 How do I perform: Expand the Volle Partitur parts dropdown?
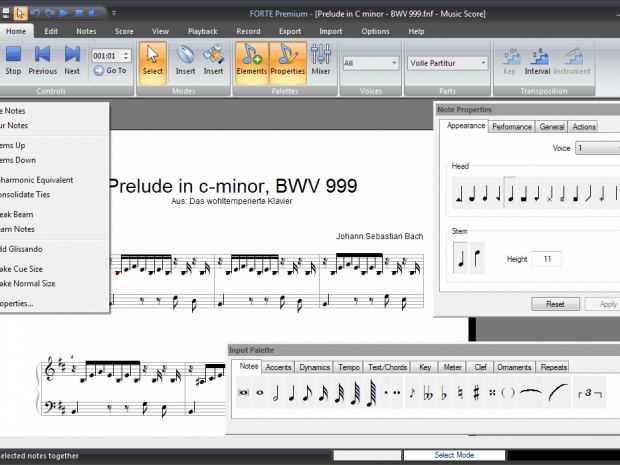447,63
